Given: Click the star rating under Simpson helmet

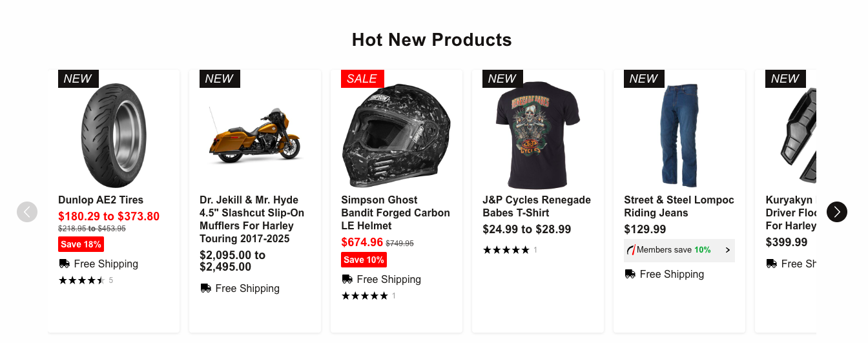Looking at the screenshot, I should click(x=364, y=296).
